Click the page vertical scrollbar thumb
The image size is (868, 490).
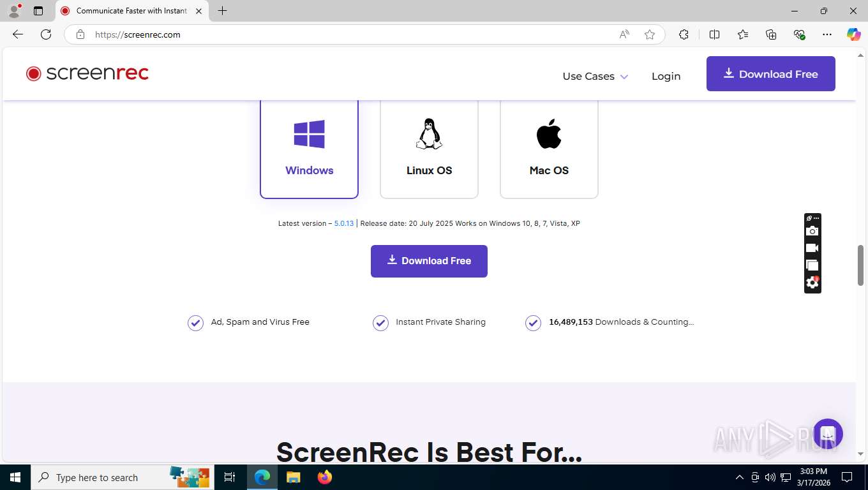click(860, 265)
